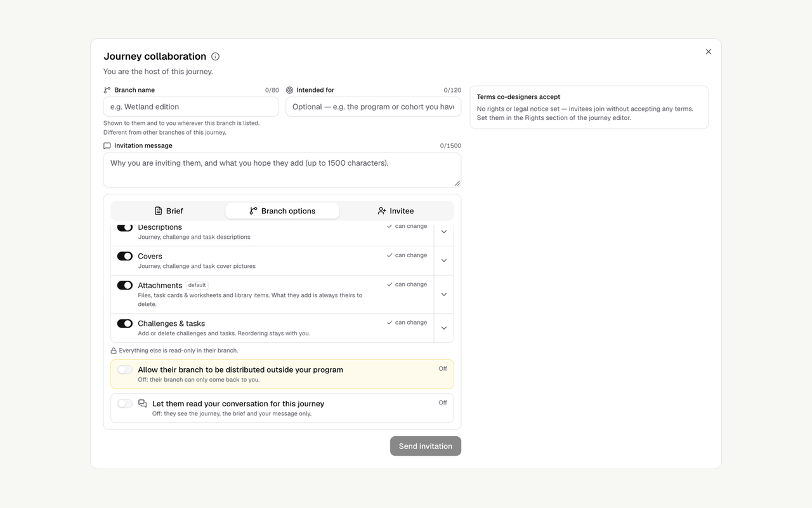This screenshot has height=508, width=812.
Task: Expand the Covers row chevron
Action: point(444,260)
